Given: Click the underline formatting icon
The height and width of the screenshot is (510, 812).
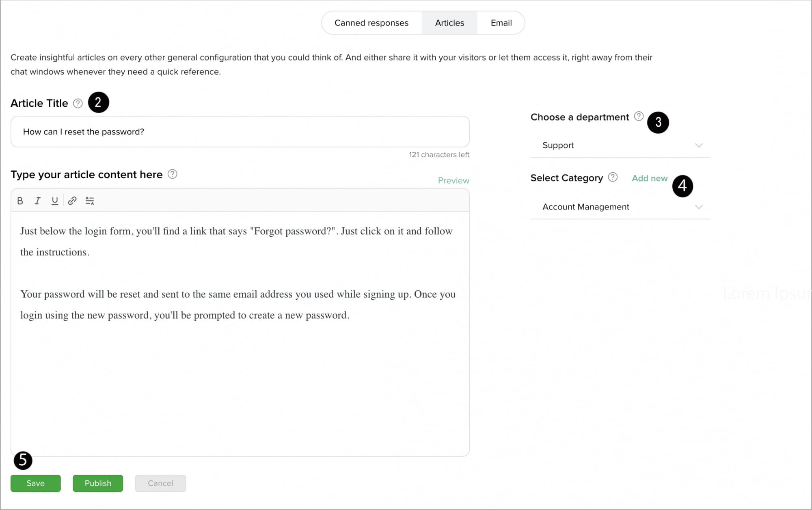Looking at the screenshot, I should (55, 201).
